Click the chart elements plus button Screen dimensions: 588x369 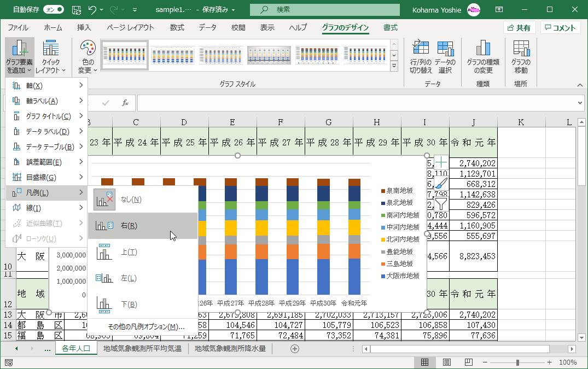[x=441, y=162]
